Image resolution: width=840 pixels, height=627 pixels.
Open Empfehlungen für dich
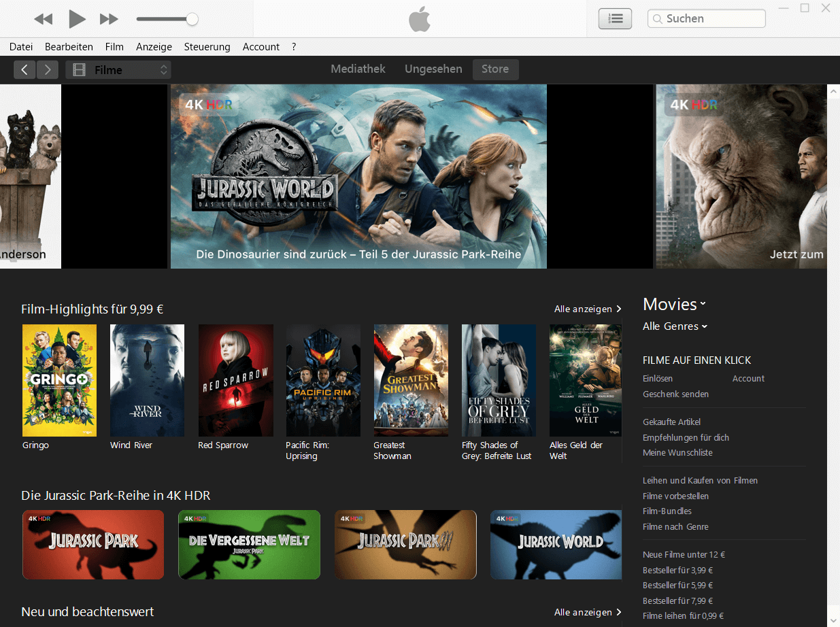[686, 438]
